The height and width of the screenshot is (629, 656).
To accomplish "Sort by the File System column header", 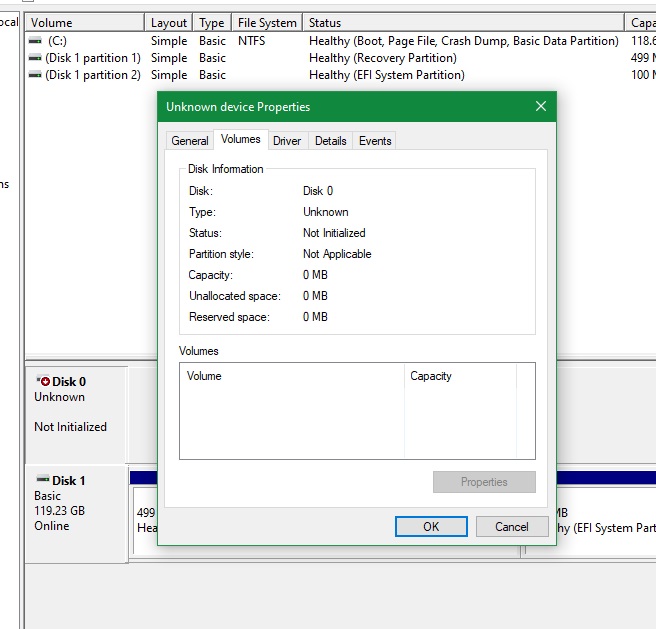I will point(267,22).
